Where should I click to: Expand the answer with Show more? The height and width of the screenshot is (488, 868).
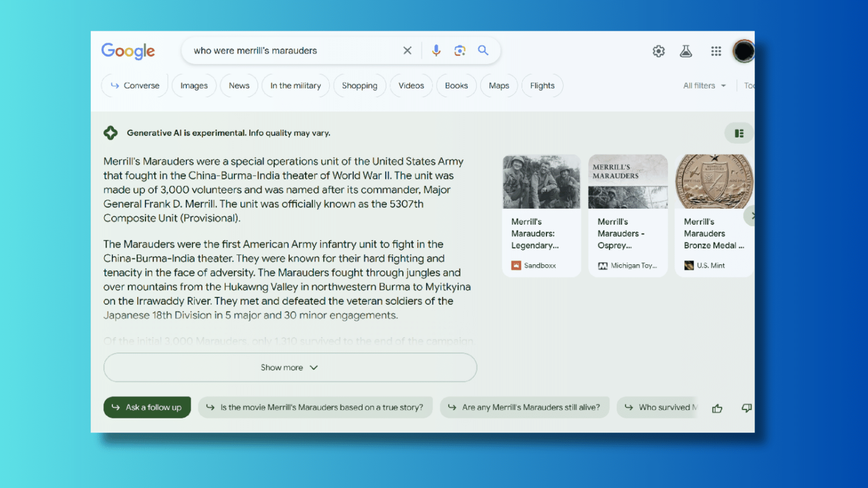(x=290, y=368)
